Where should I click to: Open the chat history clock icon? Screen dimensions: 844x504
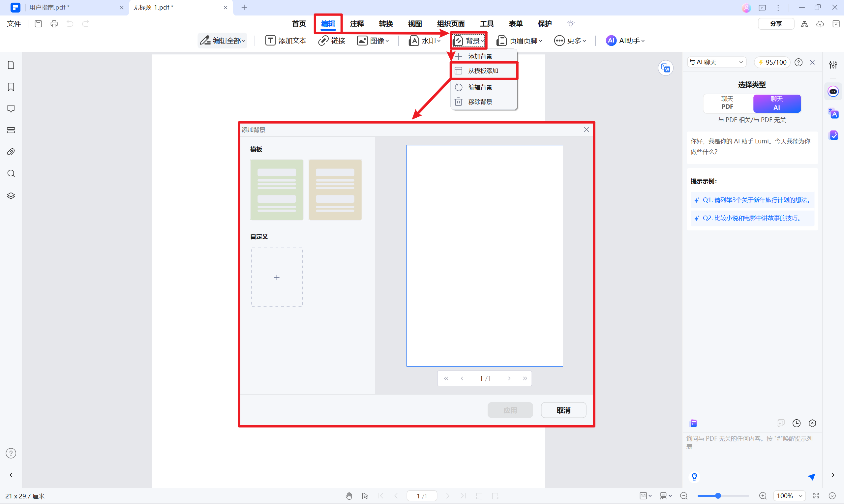click(796, 423)
